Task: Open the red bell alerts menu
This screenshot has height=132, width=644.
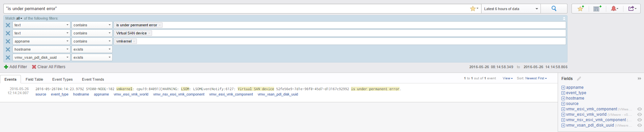Action: click(x=614, y=9)
